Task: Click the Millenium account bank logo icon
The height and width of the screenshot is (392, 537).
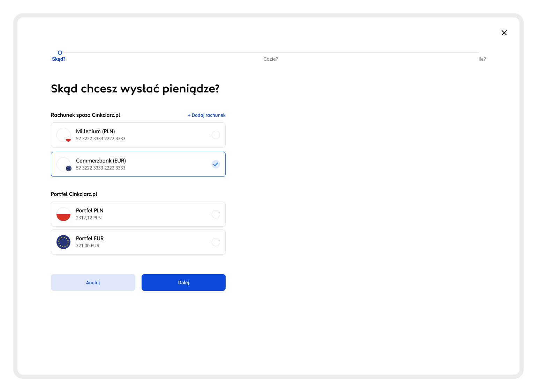Action: click(63, 135)
